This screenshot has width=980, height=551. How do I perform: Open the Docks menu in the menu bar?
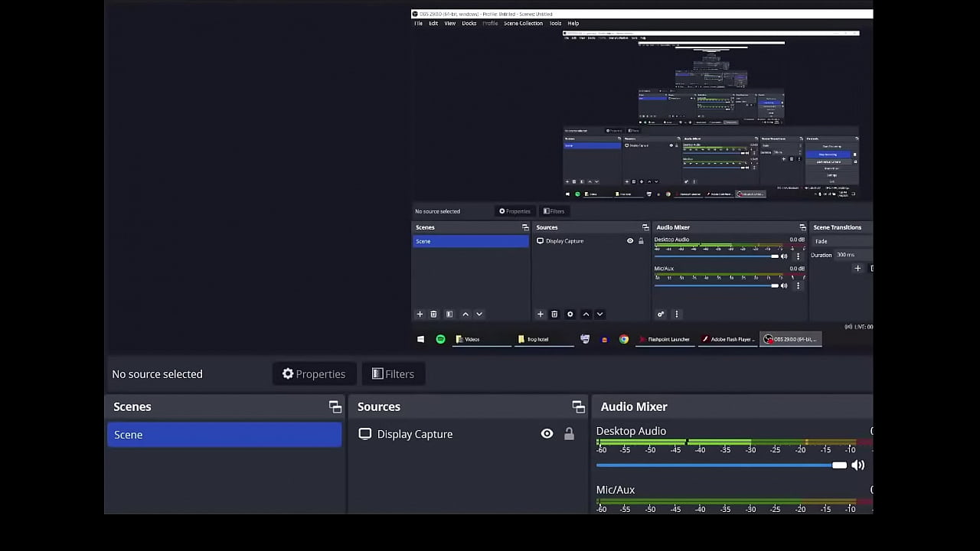pyautogui.click(x=469, y=24)
